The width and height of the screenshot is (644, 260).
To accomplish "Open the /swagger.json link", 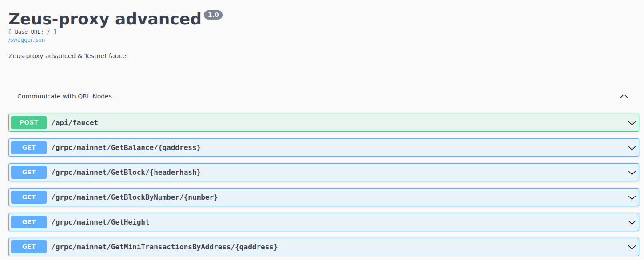I will (27, 40).
